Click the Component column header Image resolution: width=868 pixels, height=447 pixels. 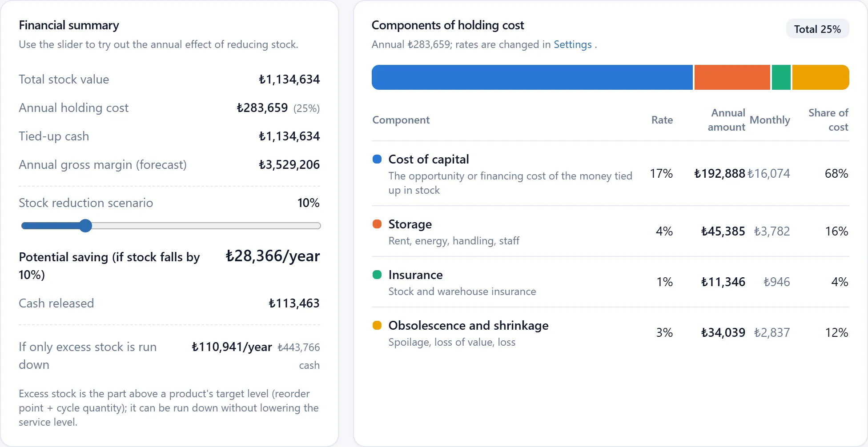[401, 120]
